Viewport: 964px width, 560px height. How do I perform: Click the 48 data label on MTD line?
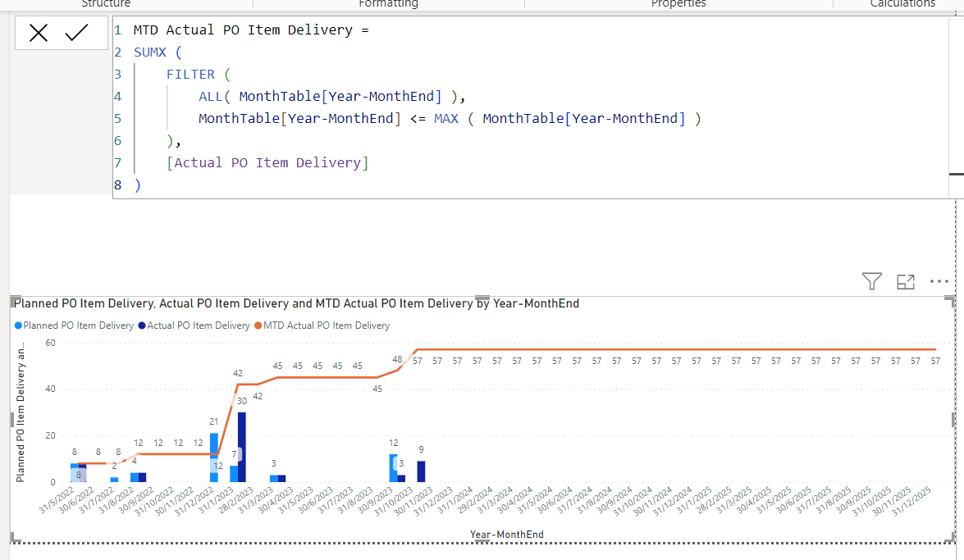click(397, 359)
